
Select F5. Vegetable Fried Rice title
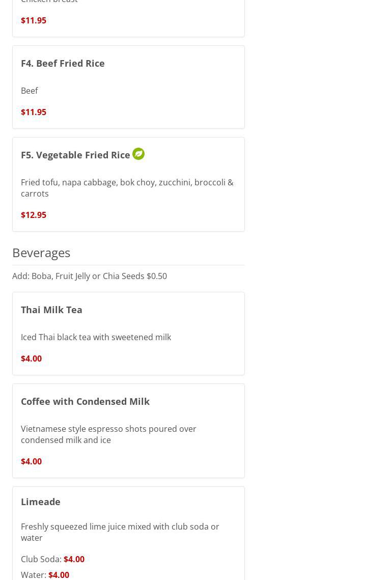(x=75, y=155)
